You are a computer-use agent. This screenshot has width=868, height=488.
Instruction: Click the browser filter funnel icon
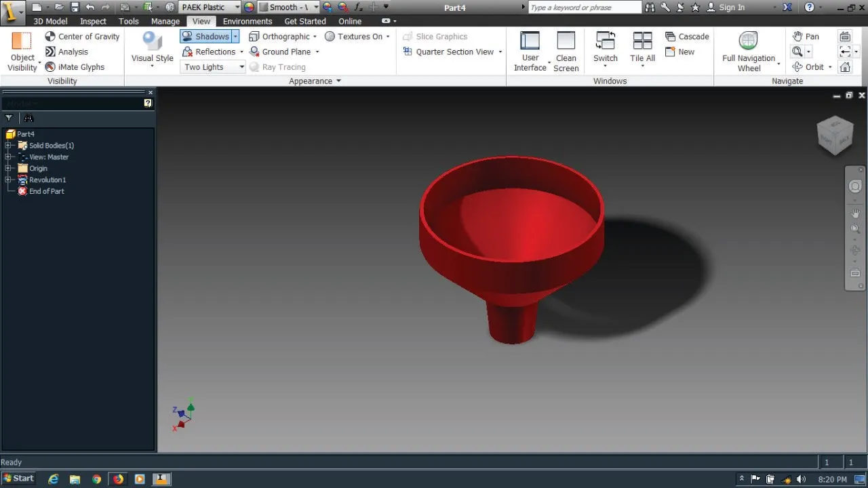tap(9, 118)
